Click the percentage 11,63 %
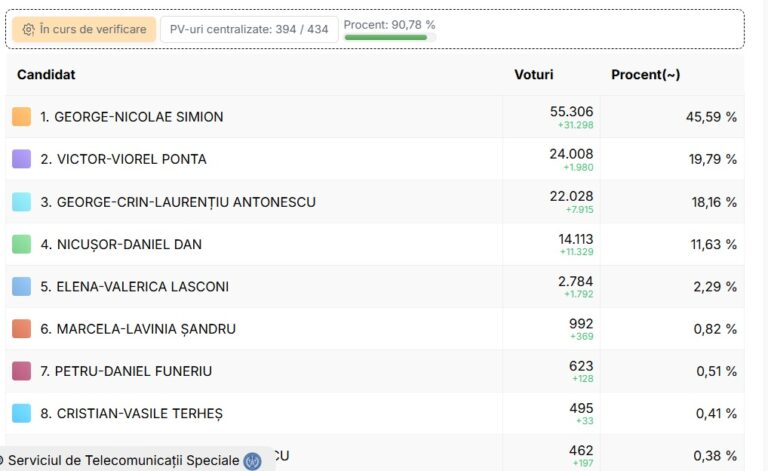 coord(714,244)
